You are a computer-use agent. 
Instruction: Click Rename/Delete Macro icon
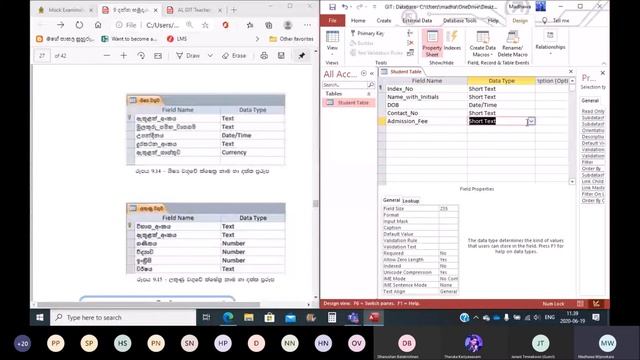pyautogui.click(x=513, y=44)
